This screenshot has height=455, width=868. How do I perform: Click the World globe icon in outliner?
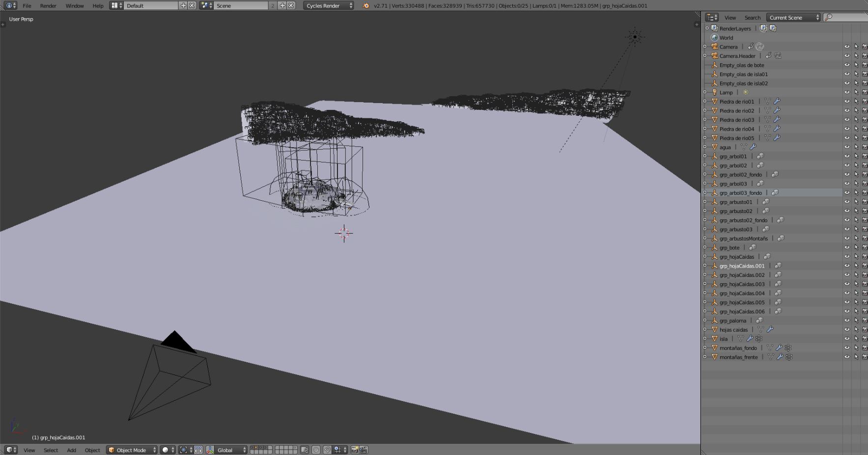point(715,38)
